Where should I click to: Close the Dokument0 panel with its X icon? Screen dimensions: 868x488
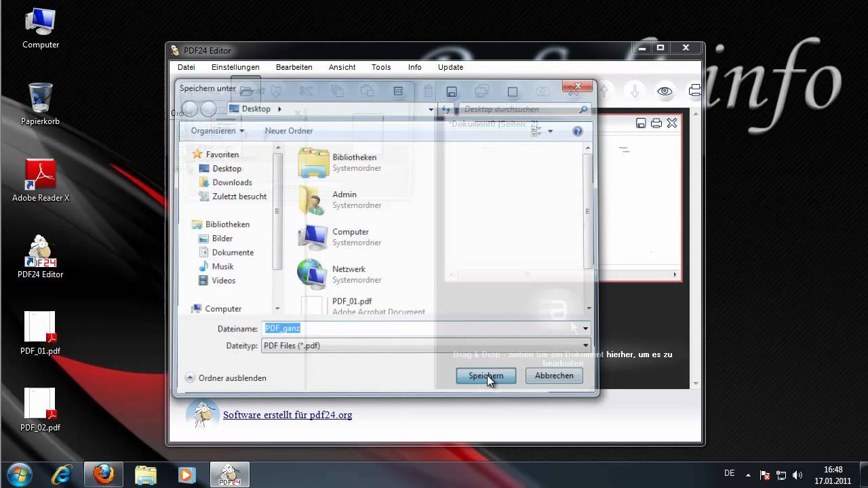click(x=671, y=123)
